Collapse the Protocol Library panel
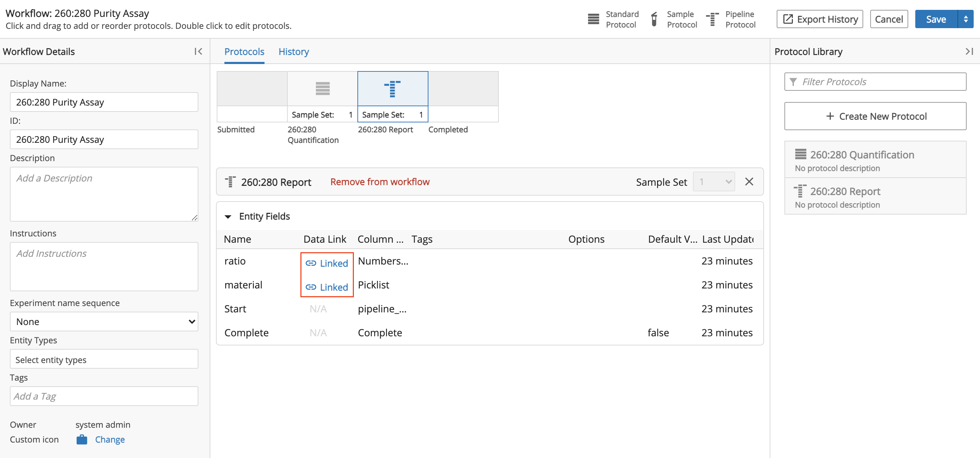 969,51
